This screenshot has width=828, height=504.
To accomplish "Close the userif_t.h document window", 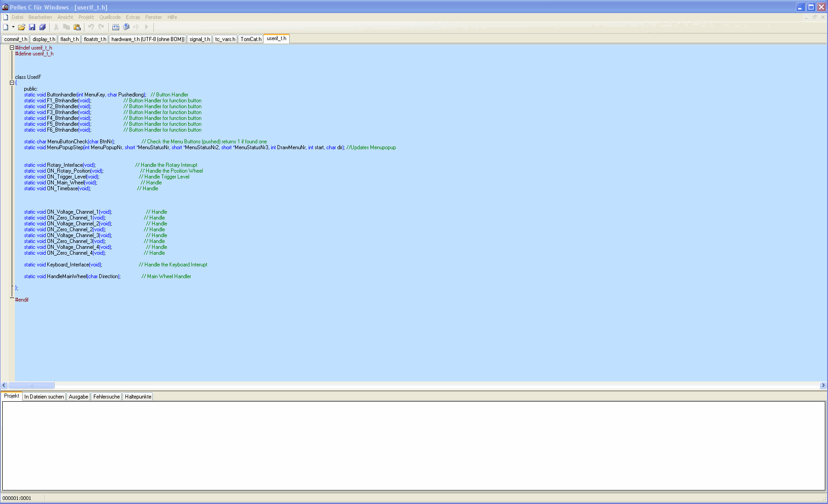I will (823, 17).
